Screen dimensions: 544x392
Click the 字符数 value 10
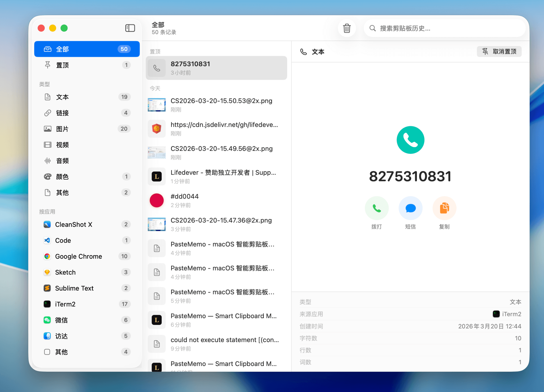(518, 338)
